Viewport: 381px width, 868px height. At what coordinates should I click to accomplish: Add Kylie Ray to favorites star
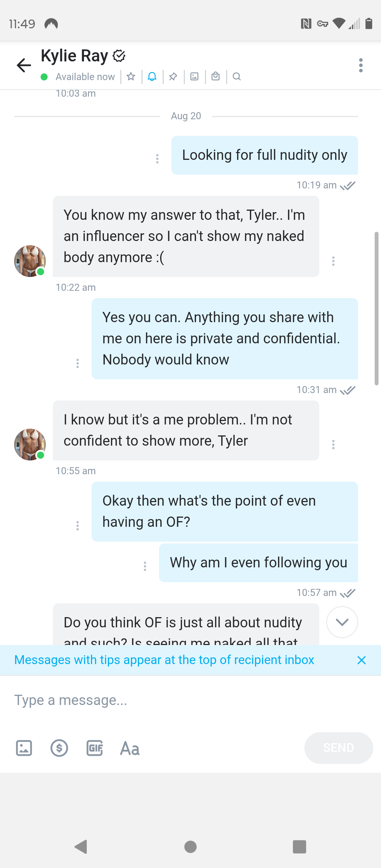click(x=131, y=76)
